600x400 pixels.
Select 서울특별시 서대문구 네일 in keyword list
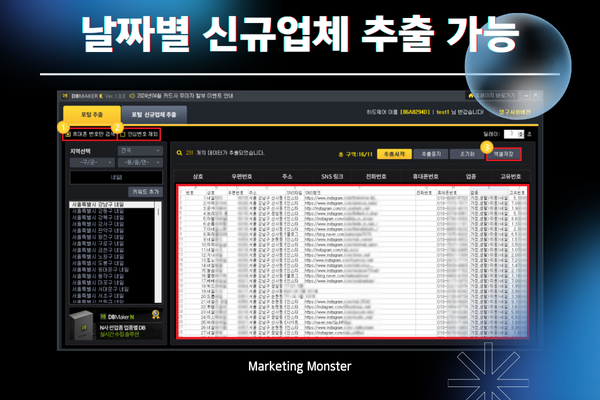112,289
